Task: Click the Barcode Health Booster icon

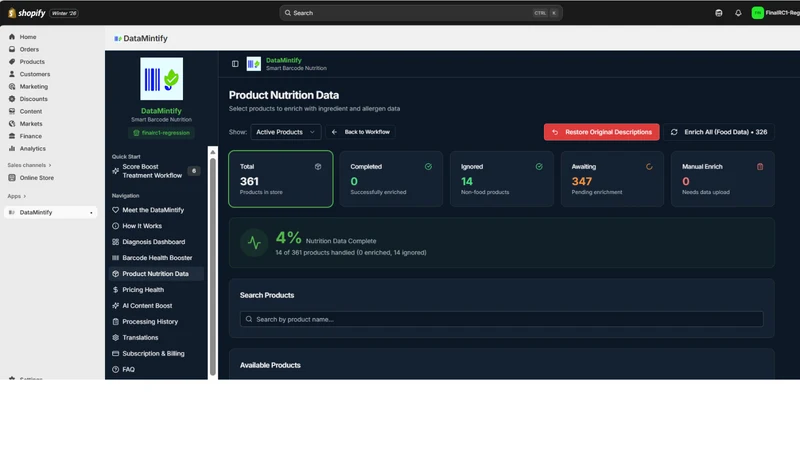Action: pyautogui.click(x=115, y=258)
